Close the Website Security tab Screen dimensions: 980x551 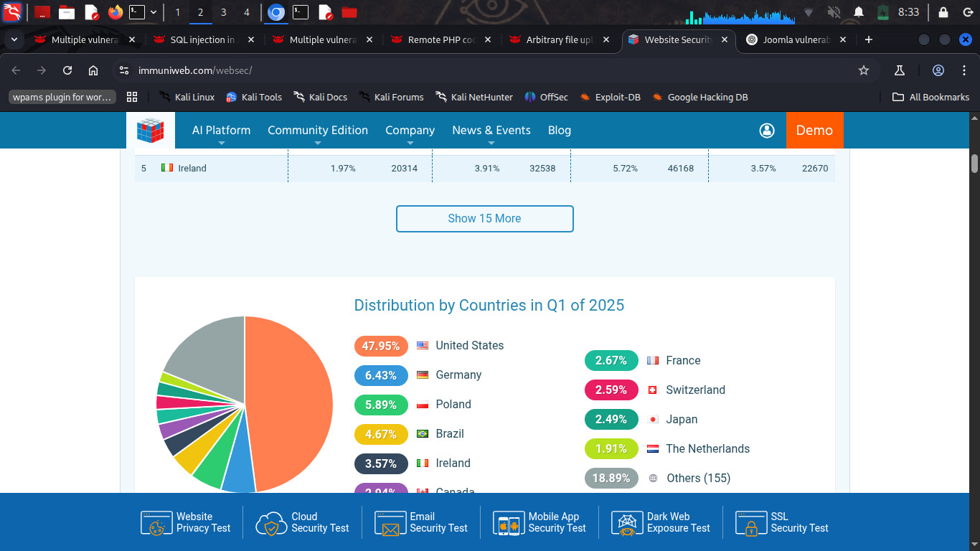tap(724, 39)
